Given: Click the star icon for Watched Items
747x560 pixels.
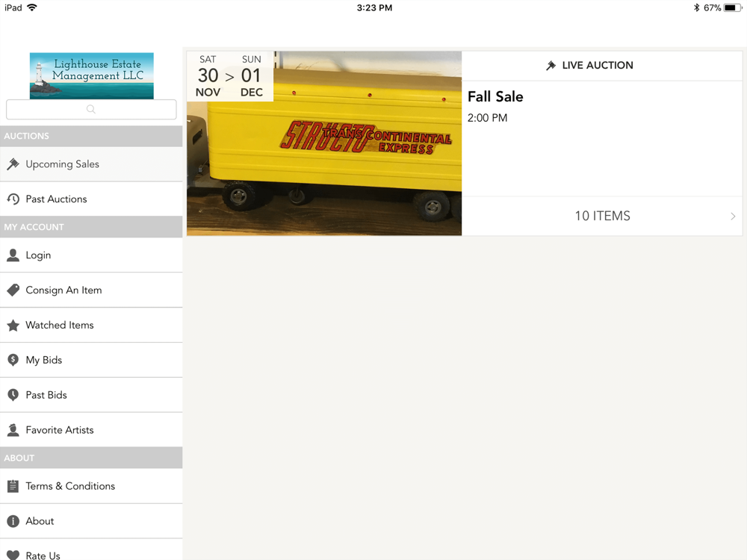Looking at the screenshot, I should tap(13, 326).
